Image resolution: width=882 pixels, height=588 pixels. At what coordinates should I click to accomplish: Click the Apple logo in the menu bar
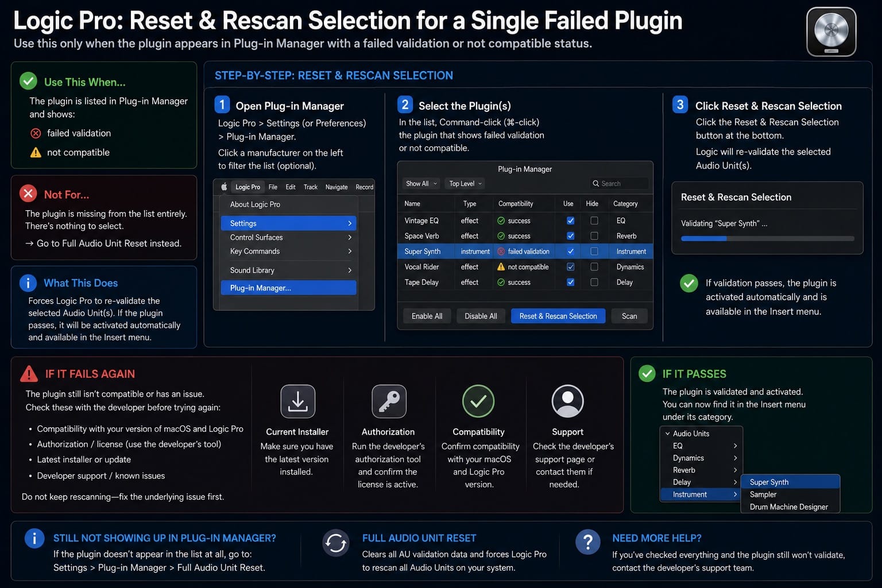point(224,187)
